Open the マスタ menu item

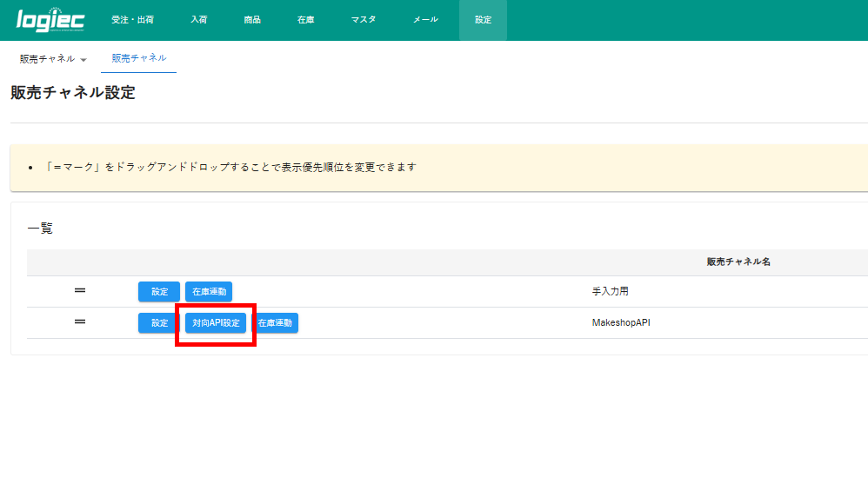(364, 20)
